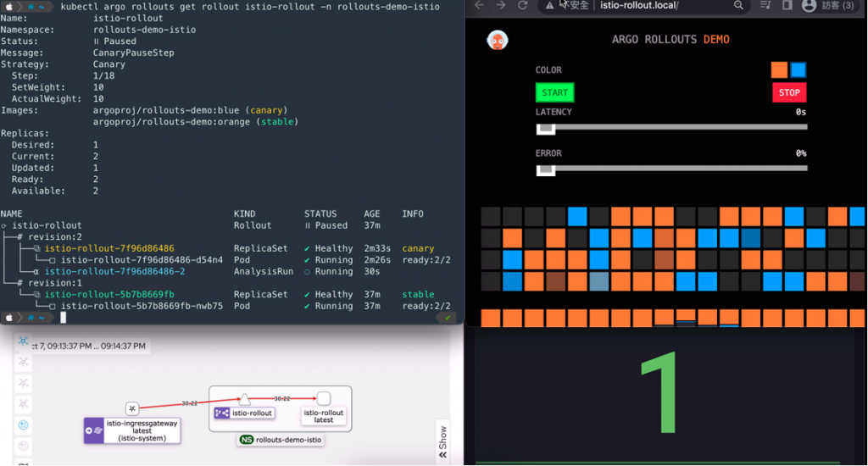868x466 pixels.
Task: Select the istio-rollout triangle service node
Action: pyautogui.click(x=244, y=398)
